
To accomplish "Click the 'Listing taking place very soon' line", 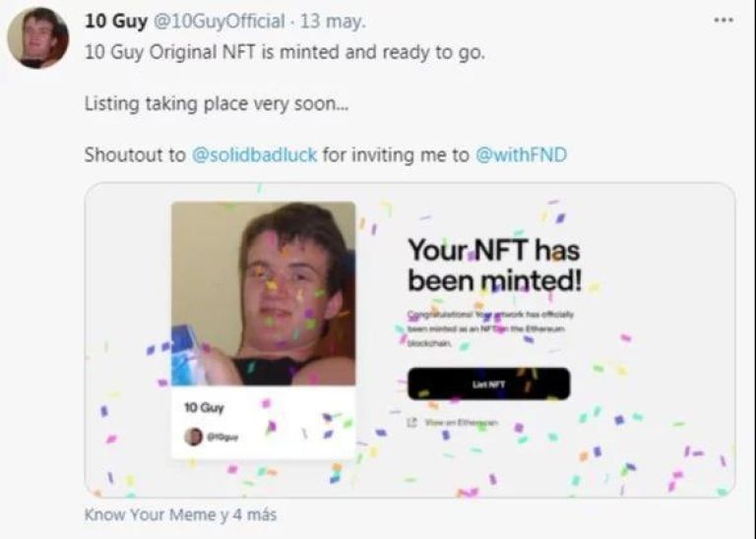I will [216, 103].
